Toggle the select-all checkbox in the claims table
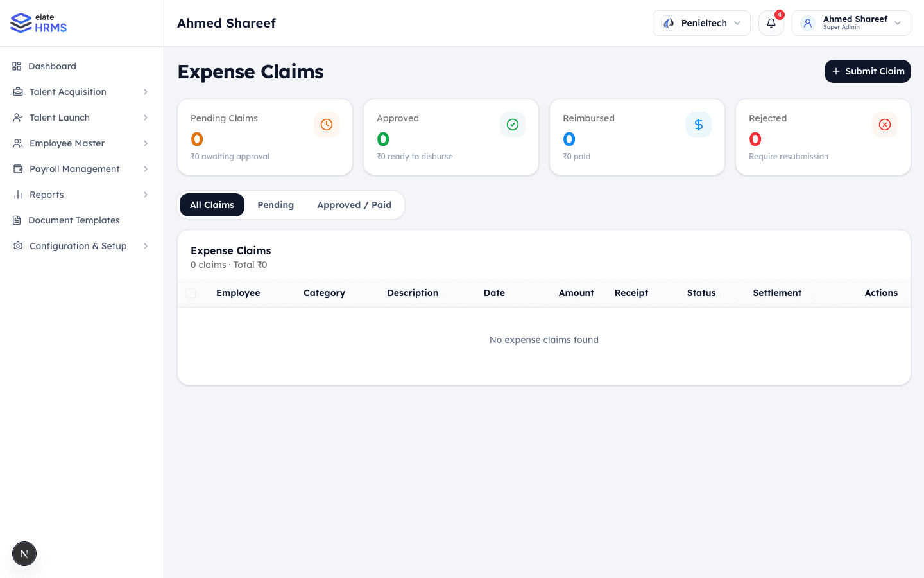The width and height of the screenshot is (924, 578). pyautogui.click(x=191, y=293)
